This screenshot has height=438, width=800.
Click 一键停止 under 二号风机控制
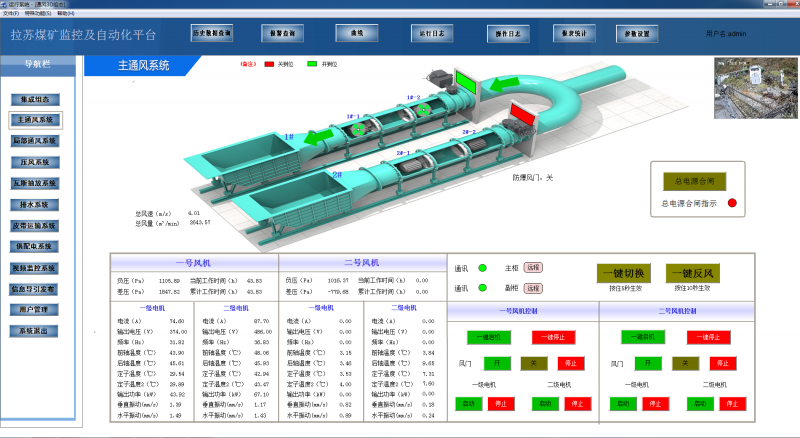[709, 337]
